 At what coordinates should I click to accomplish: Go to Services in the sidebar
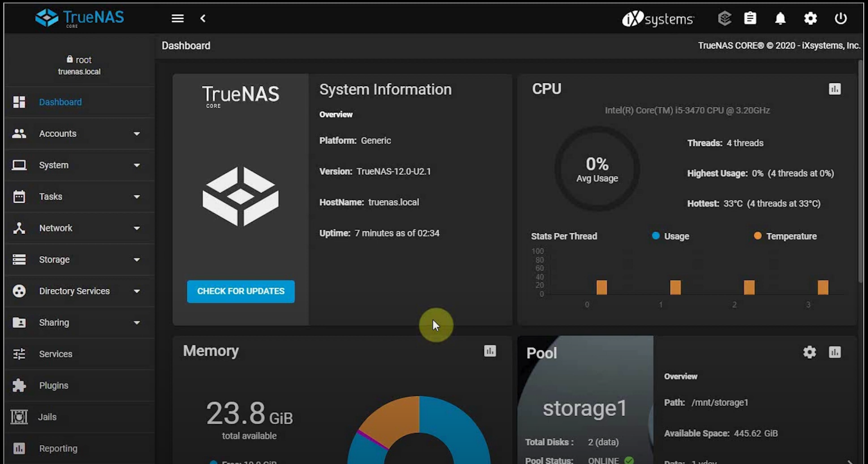[56, 354]
